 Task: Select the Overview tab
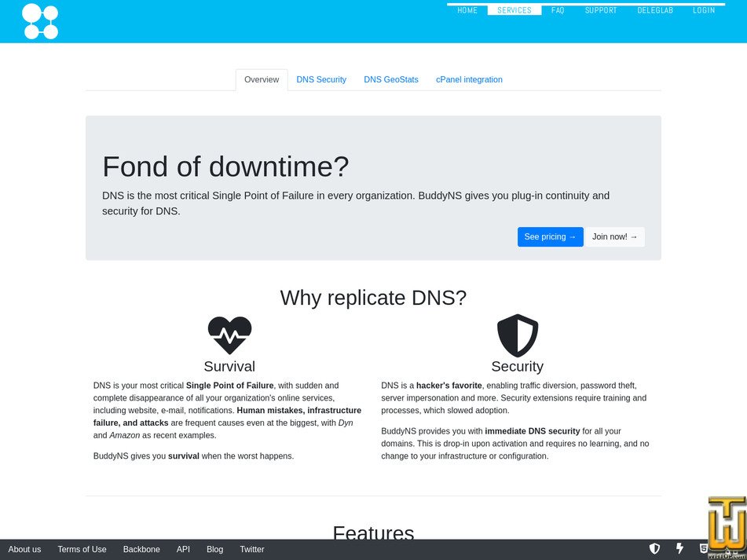(261, 79)
